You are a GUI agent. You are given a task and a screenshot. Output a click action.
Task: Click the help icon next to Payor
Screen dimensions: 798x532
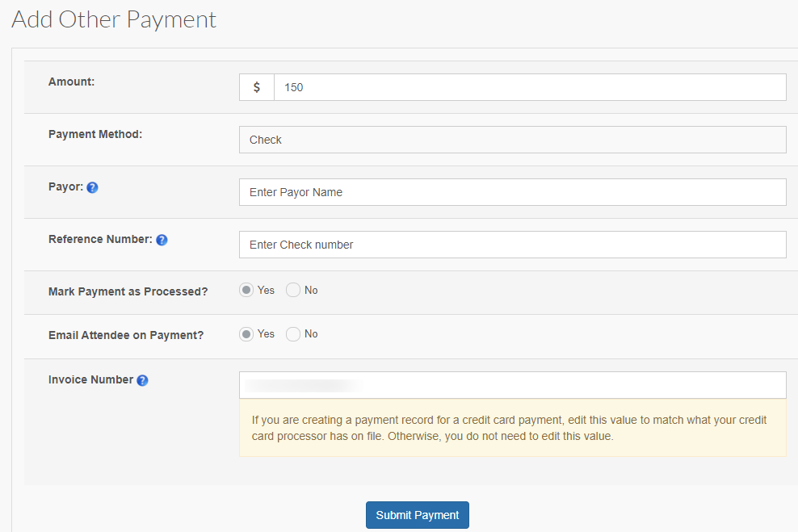click(x=92, y=187)
